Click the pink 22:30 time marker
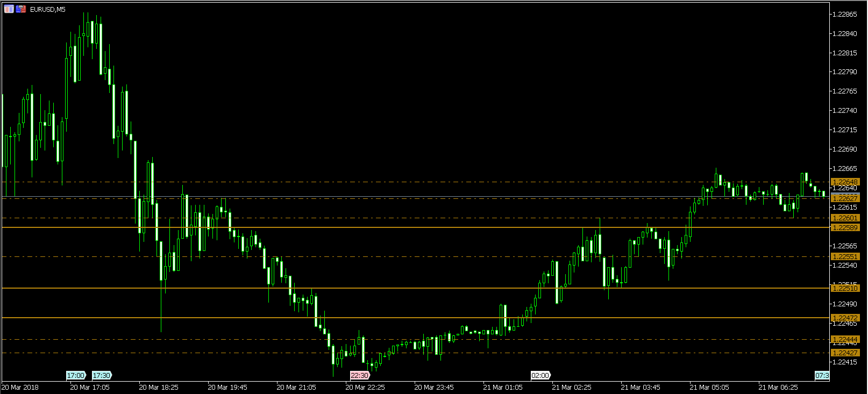 [x=360, y=375]
